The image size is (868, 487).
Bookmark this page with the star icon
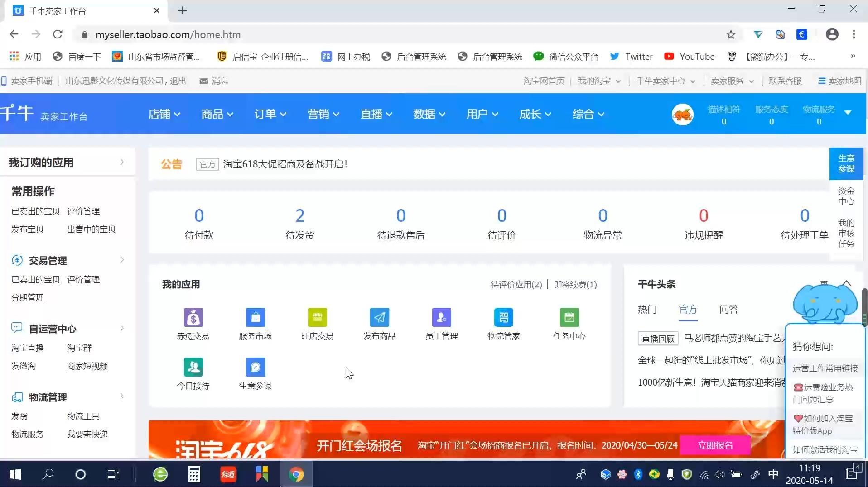(730, 34)
